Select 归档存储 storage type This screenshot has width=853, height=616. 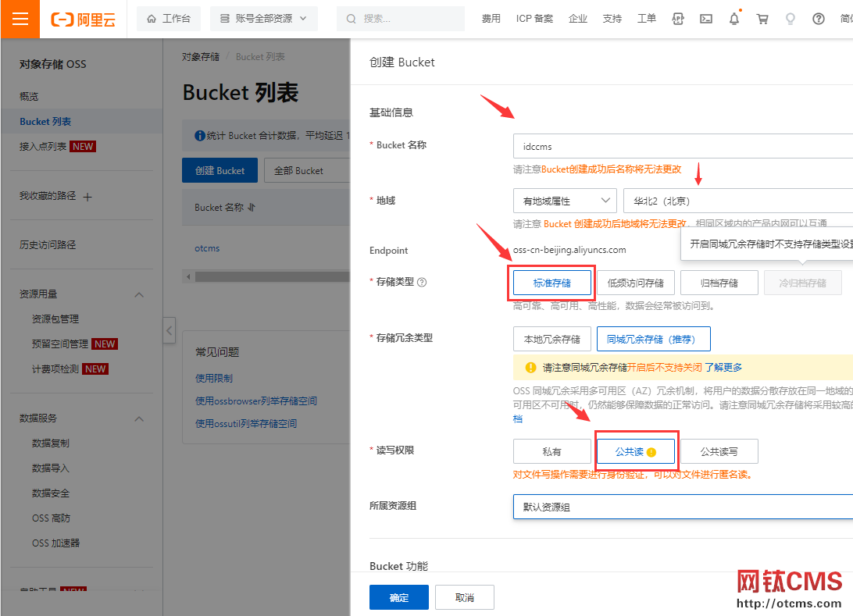point(719,283)
